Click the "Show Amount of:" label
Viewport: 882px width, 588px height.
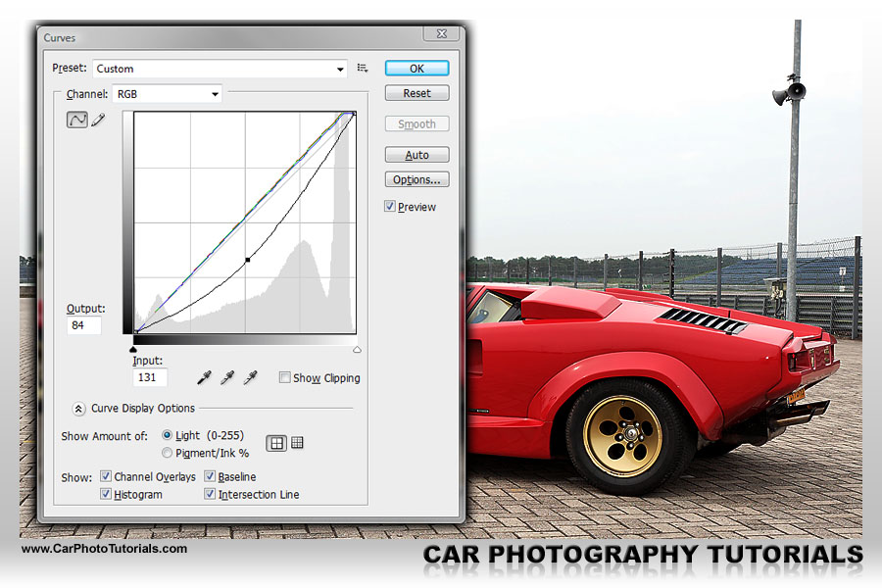pos(104,436)
